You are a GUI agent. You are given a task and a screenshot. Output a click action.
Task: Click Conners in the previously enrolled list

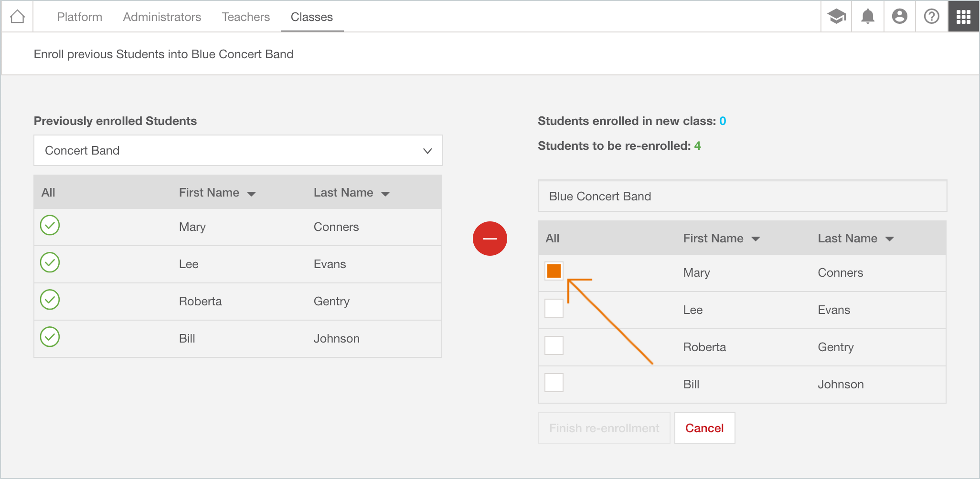pos(336,227)
